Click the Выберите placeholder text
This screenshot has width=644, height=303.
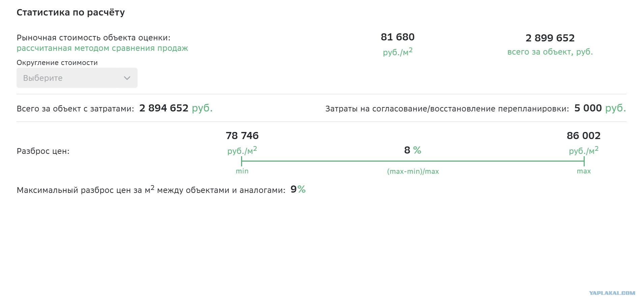[x=43, y=78]
